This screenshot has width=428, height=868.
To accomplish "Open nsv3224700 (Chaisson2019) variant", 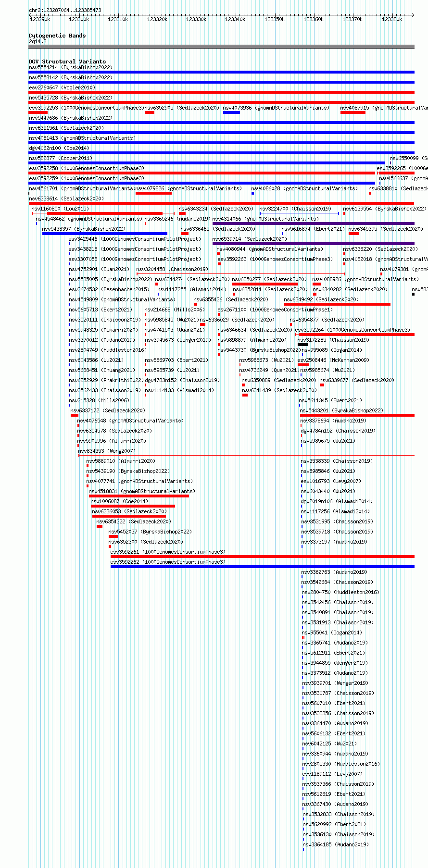I will (x=295, y=209).
